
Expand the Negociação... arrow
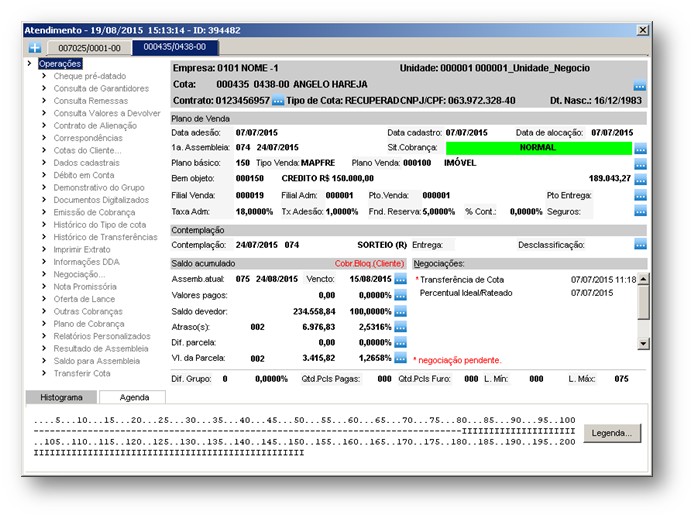click(x=44, y=274)
